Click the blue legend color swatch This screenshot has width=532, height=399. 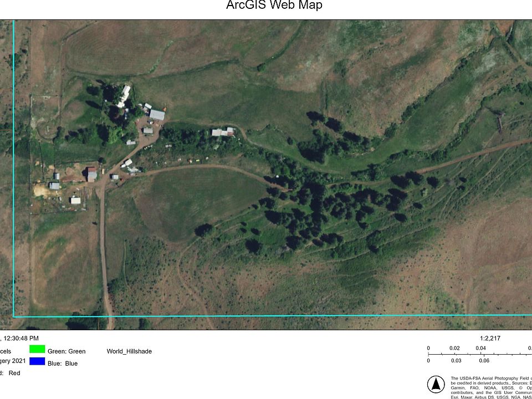tap(38, 361)
